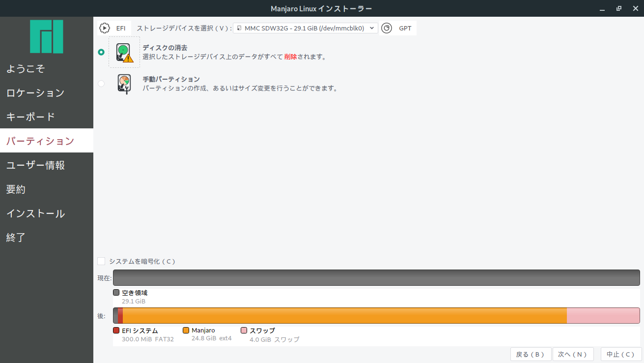Go to the 要約 step in sidebar
644x363 pixels.
[x=47, y=189]
